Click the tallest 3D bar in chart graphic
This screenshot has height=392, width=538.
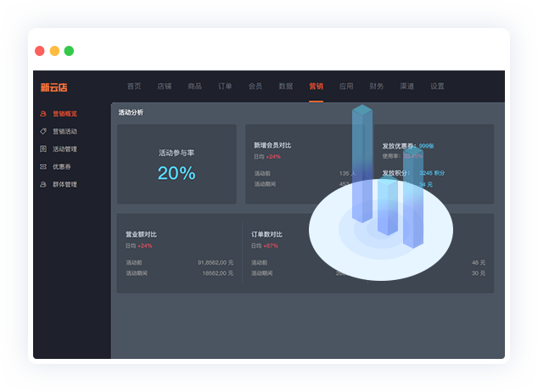[x=362, y=163]
